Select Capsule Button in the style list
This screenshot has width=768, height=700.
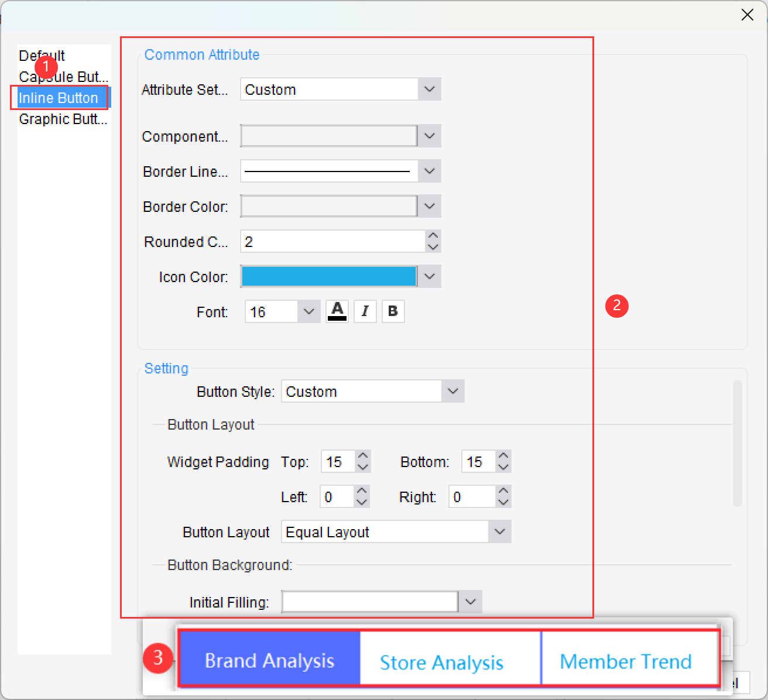(63, 76)
